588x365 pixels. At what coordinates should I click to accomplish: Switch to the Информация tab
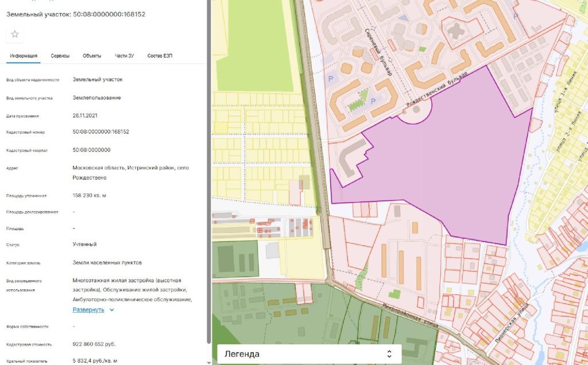coord(24,56)
